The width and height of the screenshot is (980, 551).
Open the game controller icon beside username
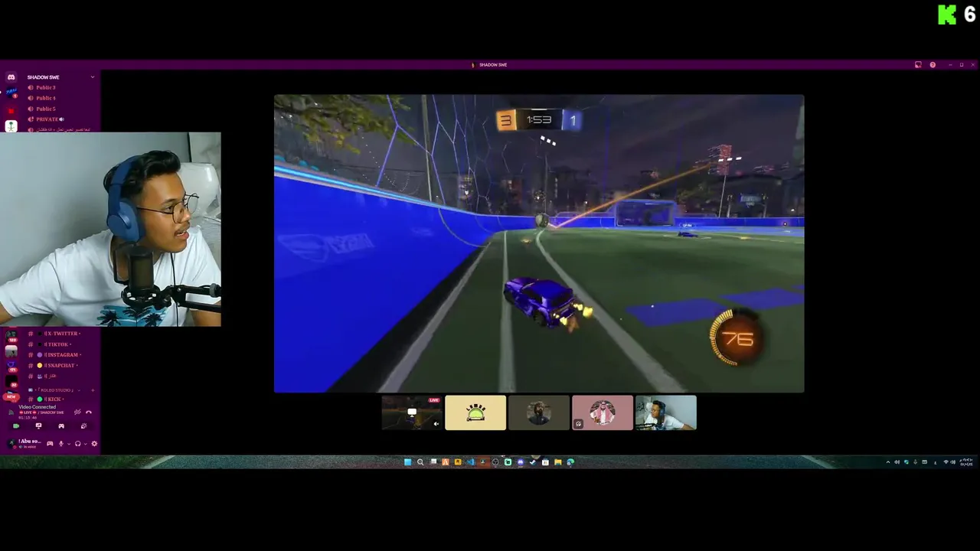pos(50,444)
